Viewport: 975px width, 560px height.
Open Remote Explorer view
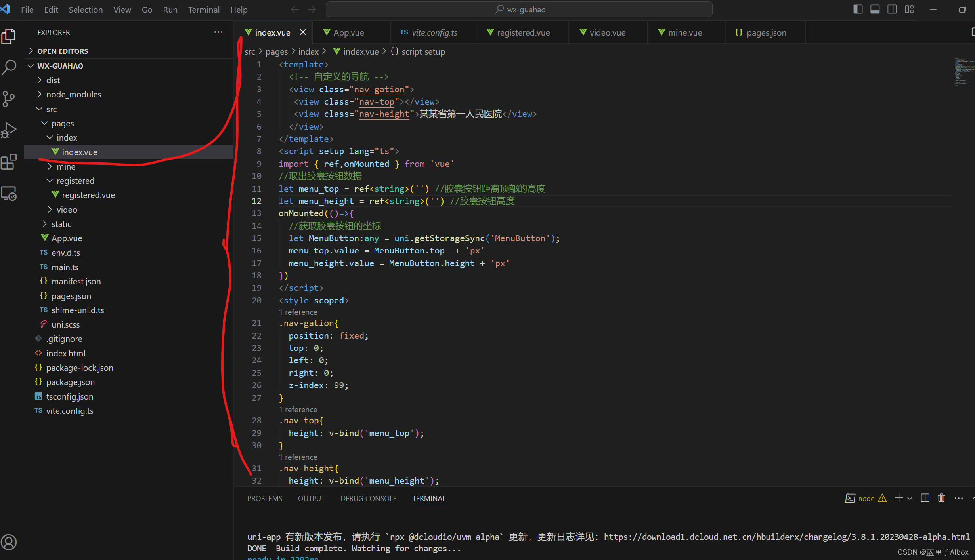[x=9, y=193]
